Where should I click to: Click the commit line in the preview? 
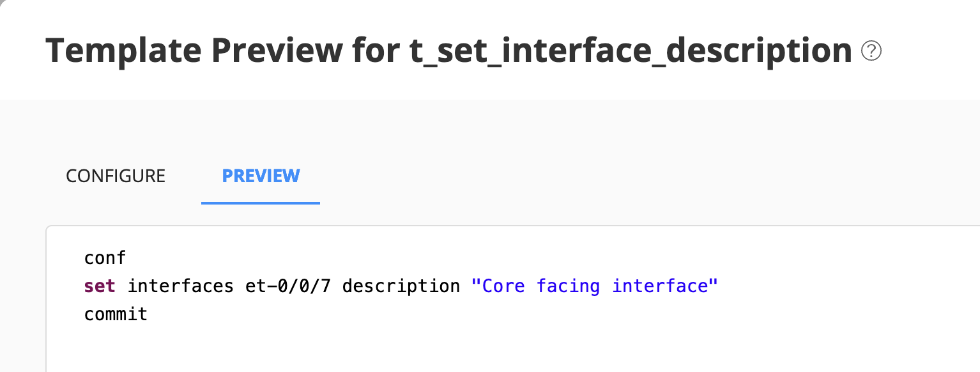(116, 314)
